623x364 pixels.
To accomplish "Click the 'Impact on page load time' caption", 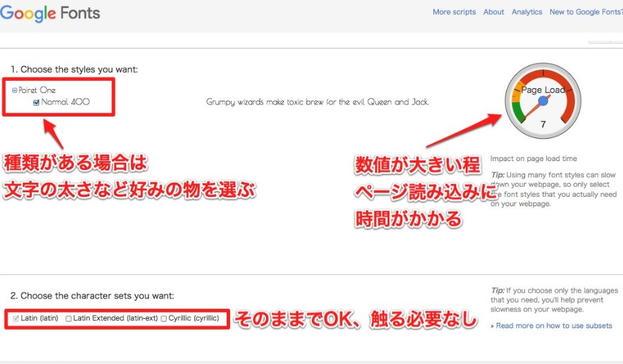I will click(x=534, y=158).
